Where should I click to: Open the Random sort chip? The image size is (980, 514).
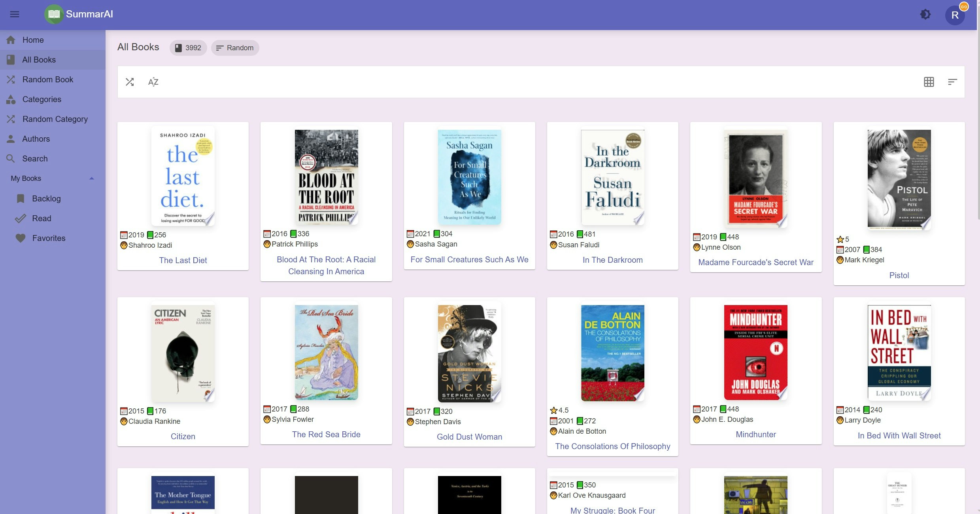point(235,48)
